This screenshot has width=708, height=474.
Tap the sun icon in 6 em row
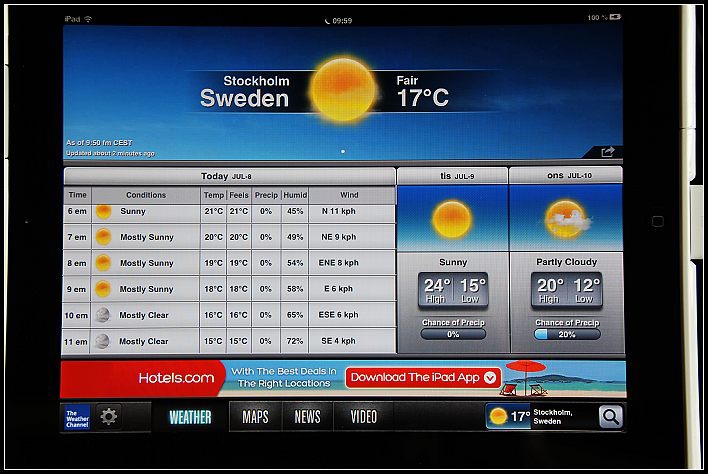(x=103, y=211)
